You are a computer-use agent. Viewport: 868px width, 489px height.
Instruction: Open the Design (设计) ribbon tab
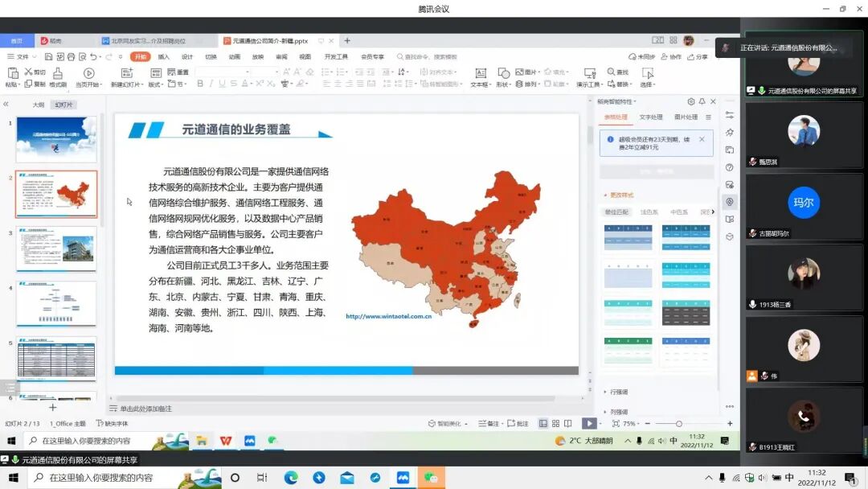(x=187, y=56)
